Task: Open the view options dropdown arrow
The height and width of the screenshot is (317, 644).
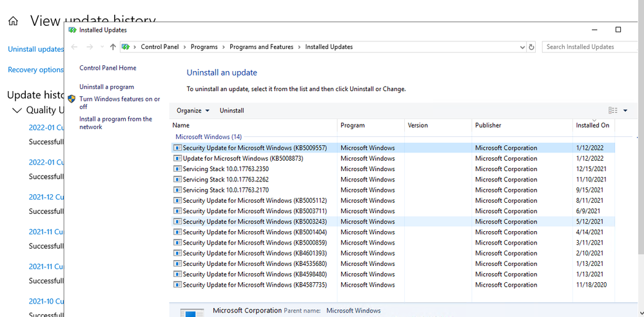Action: [x=625, y=110]
